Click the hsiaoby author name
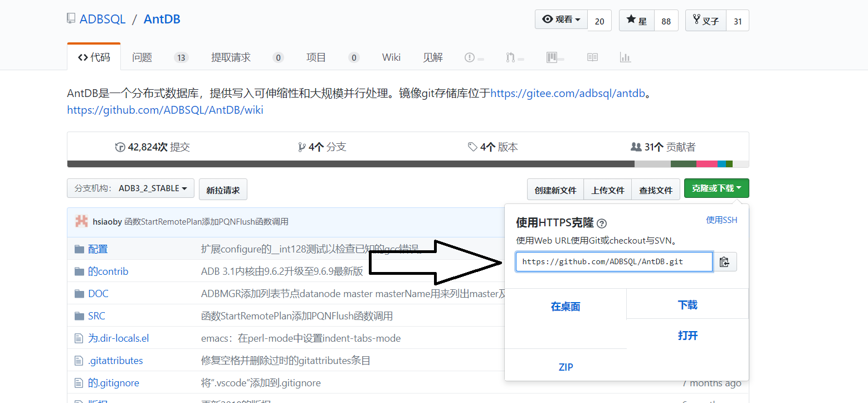 (108, 221)
